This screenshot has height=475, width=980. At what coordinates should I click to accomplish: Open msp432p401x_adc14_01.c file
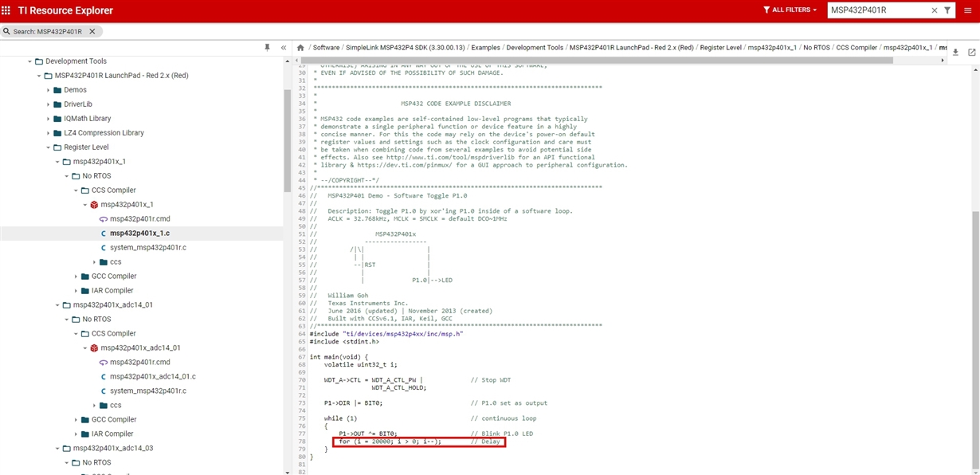click(x=152, y=377)
